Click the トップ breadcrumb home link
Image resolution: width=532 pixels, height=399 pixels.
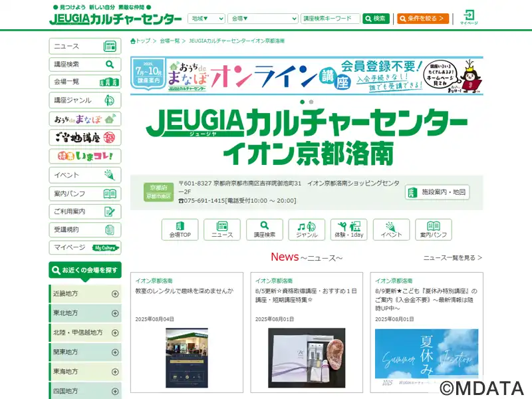(140, 41)
